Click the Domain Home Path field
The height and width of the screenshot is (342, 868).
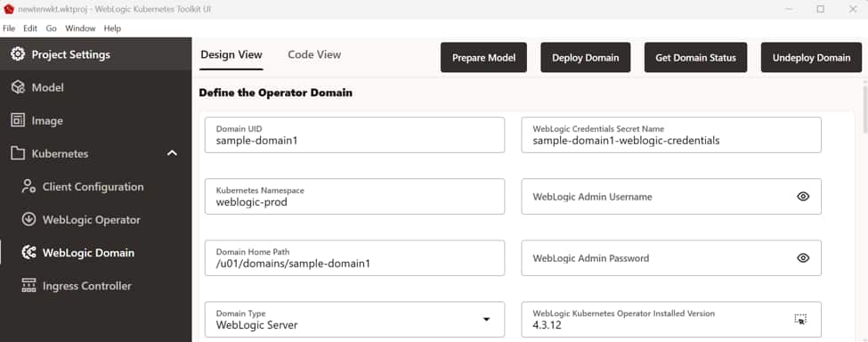coord(354,258)
